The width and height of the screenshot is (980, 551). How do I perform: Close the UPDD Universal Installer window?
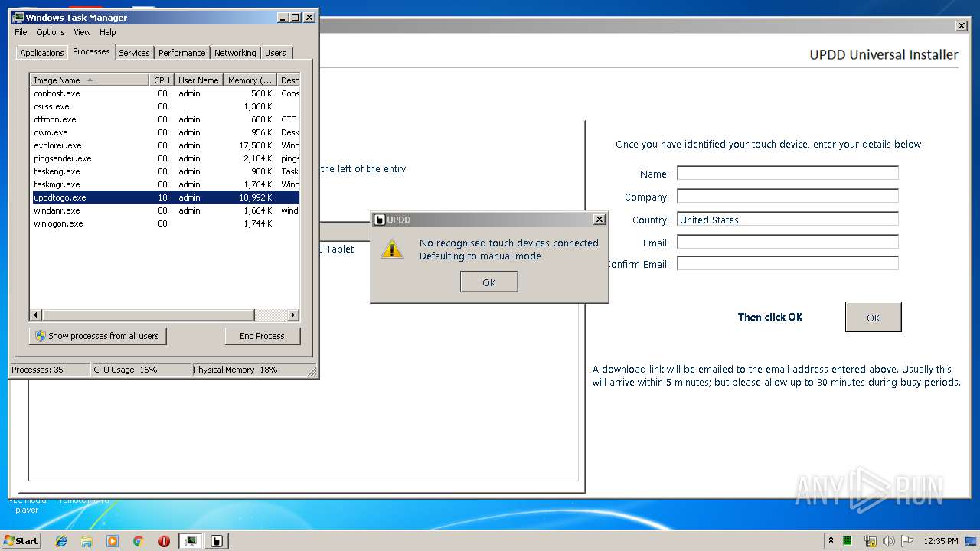(x=962, y=26)
